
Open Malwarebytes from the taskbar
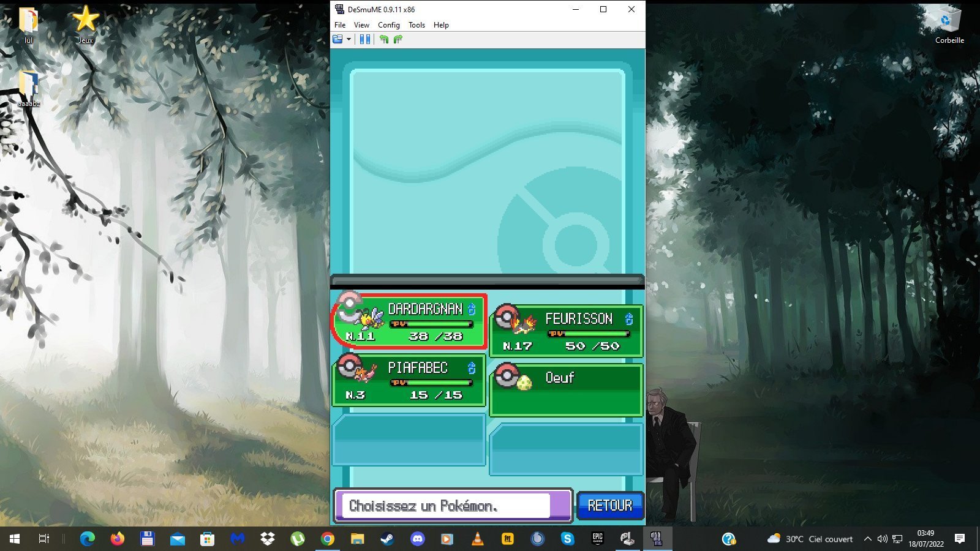pos(238,539)
